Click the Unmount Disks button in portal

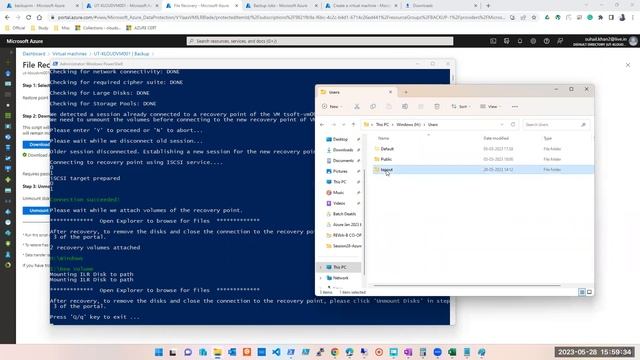point(37,210)
